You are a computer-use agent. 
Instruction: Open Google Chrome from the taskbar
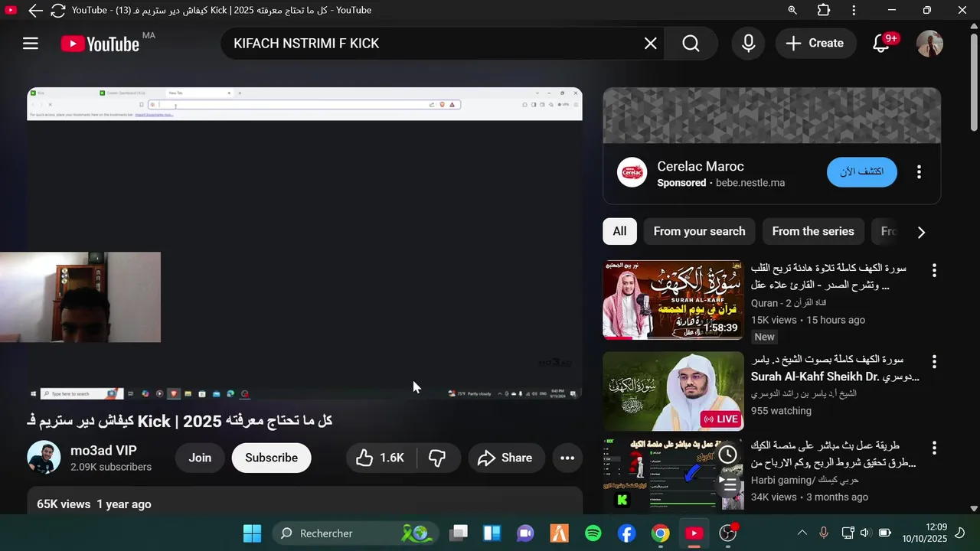click(x=660, y=533)
